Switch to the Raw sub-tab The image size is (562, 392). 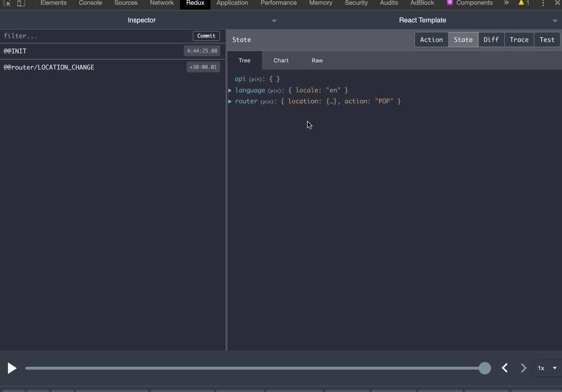tap(317, 60)
